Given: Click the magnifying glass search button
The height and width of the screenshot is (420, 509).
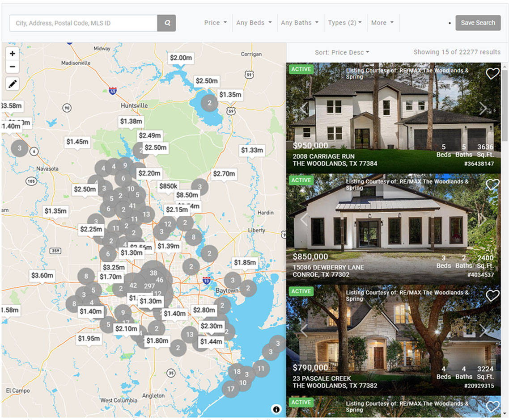Looking at the screenshot, I should (166, 23).
